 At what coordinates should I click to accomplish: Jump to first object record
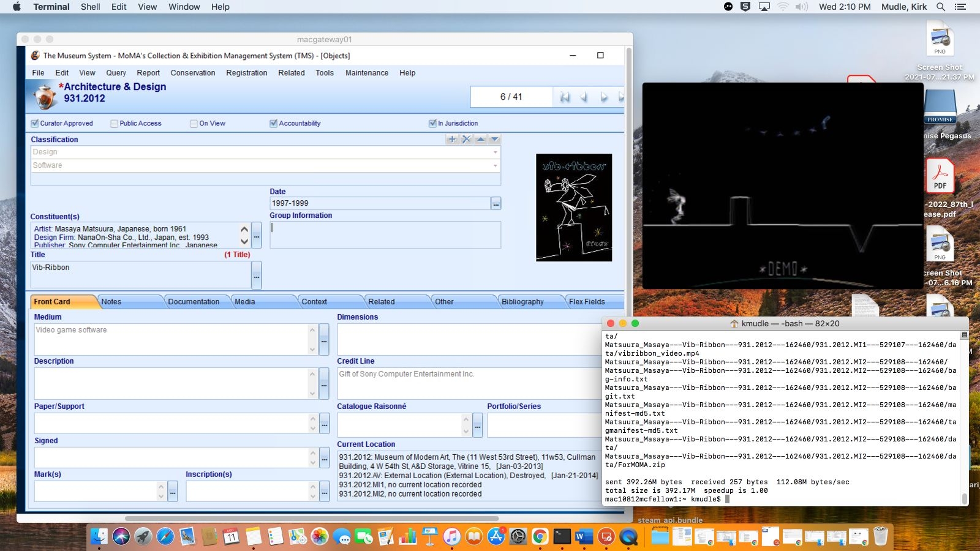pos(565,97)
